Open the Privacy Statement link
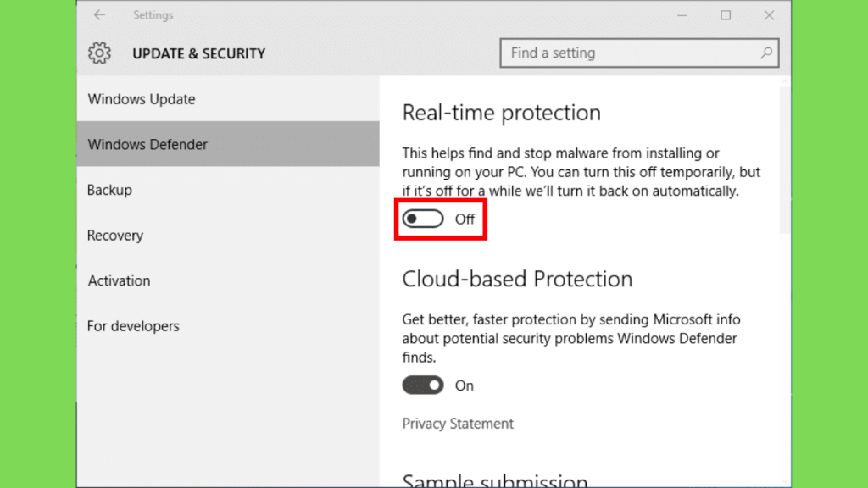 [458, 424]
